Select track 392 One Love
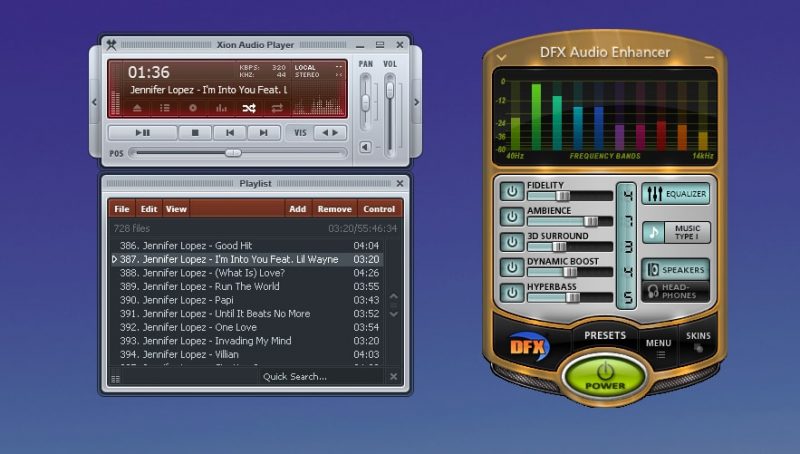This screenshot has width=800, height=454. tap(247, 327)
